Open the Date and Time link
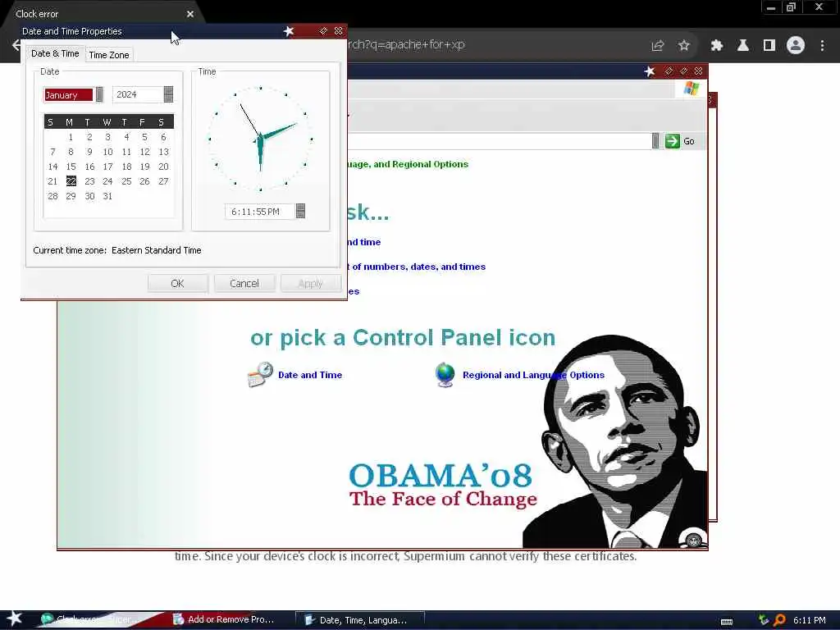Image resolution: width=840 pixels, height=630 pixels. [309, 375]
